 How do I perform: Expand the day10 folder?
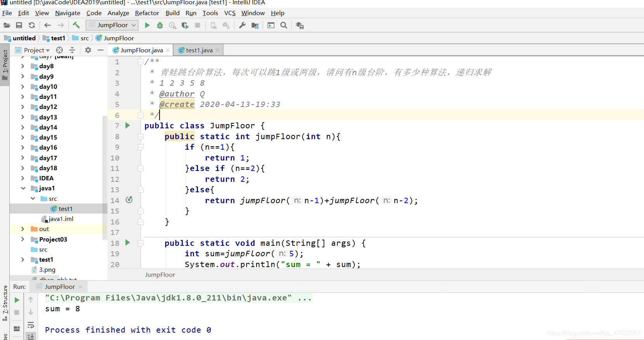click(x=23, y=86)
